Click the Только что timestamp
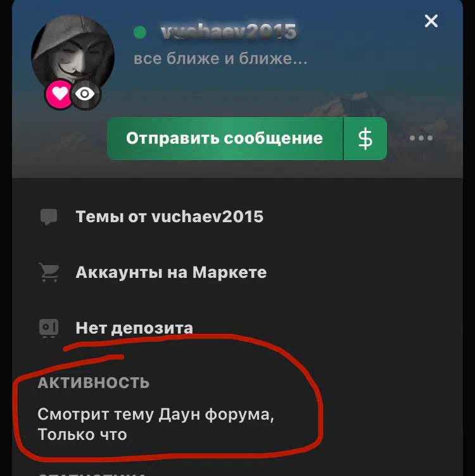The height and width of the screenshot is (476, 475). 82,434
